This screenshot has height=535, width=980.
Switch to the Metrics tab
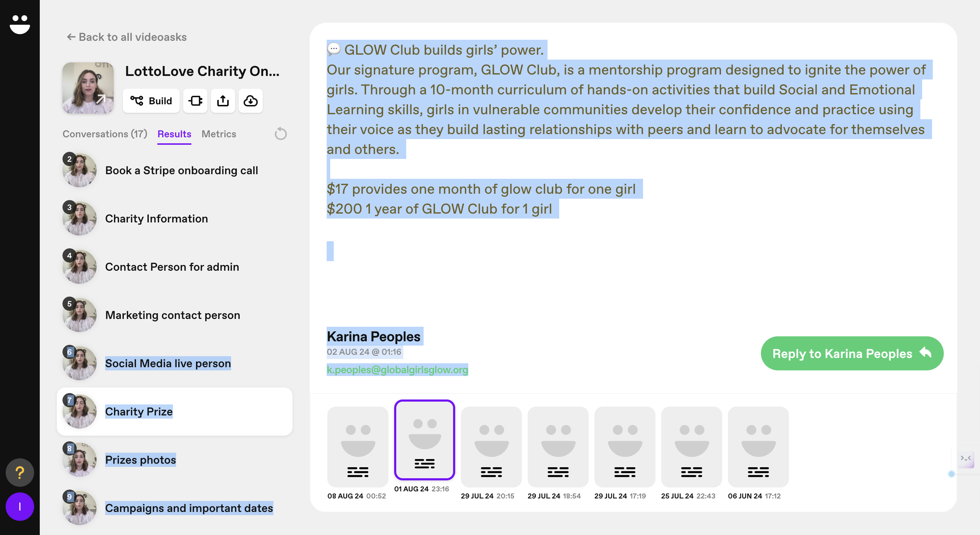[218, 134]
